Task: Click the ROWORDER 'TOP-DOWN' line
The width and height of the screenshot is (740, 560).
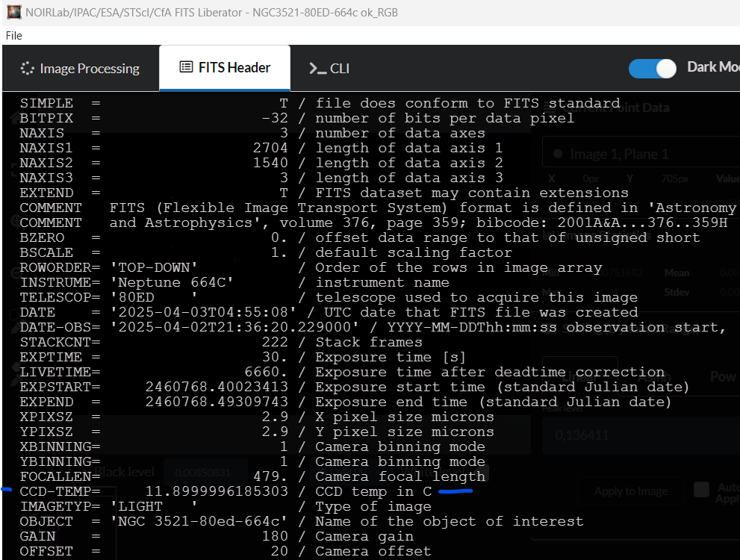Action: [311, 267]
